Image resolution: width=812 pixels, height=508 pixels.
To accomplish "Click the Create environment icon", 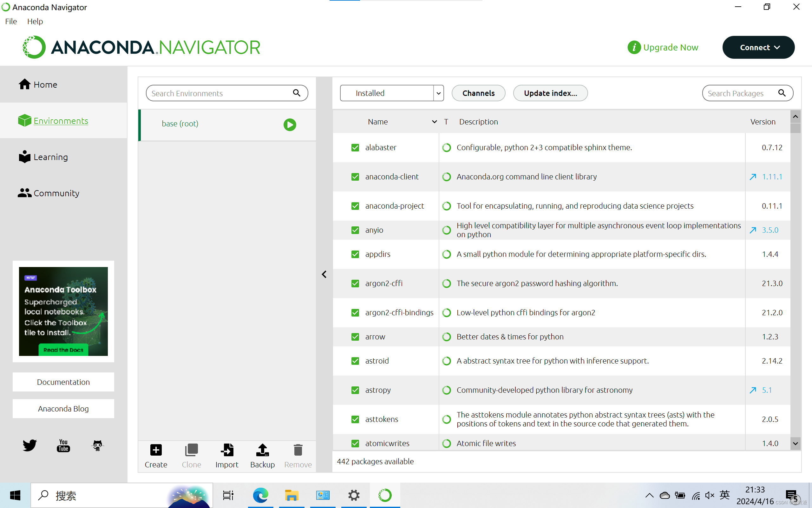I will (156, 450).
